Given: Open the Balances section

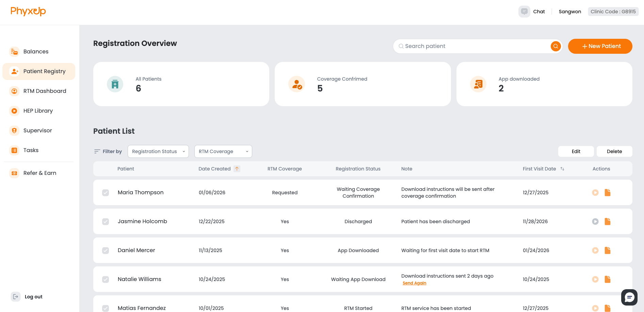Looking at the screenshot, I should click(x=36, y=51).
